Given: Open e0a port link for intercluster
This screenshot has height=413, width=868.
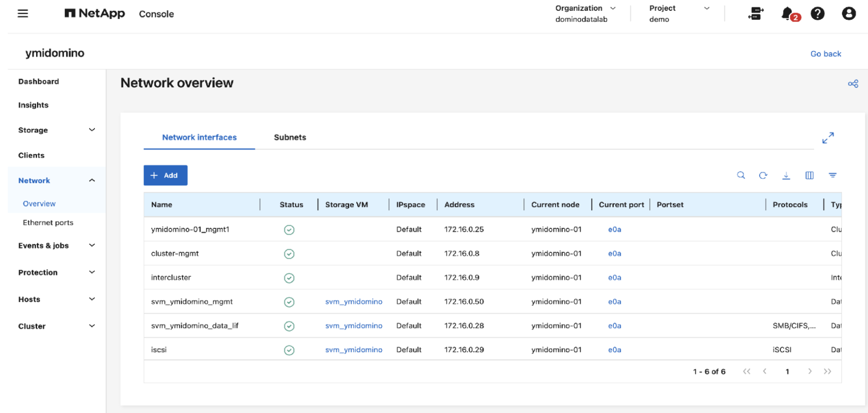Looking at the screenshot, I should [614, 277].
